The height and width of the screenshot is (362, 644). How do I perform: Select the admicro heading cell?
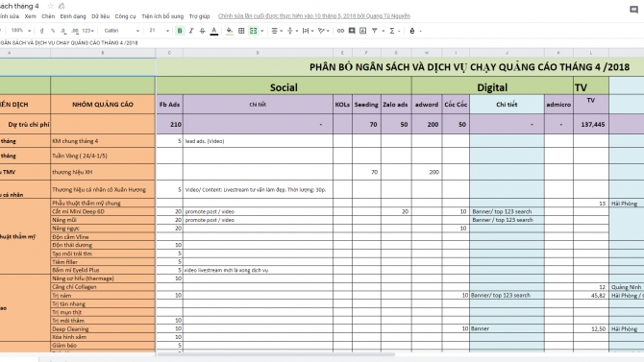tap(559, 105)
